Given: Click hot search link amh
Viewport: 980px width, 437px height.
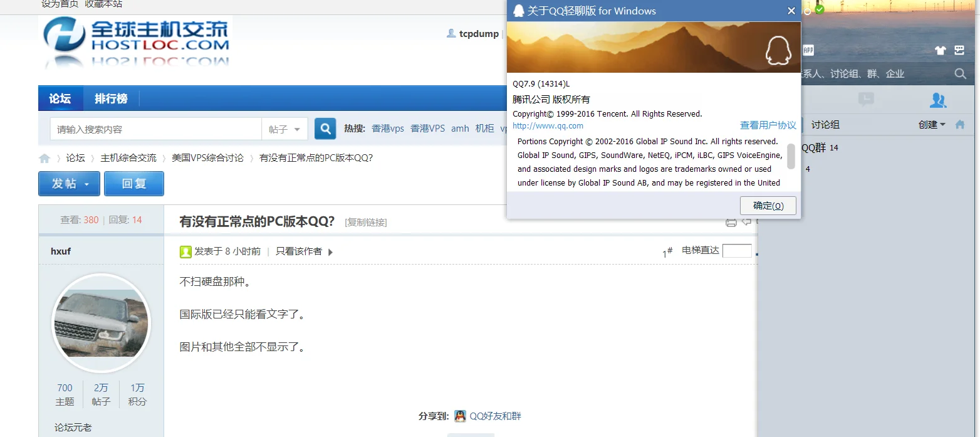Looking at the screenshot, I should [x=460, y=129].
